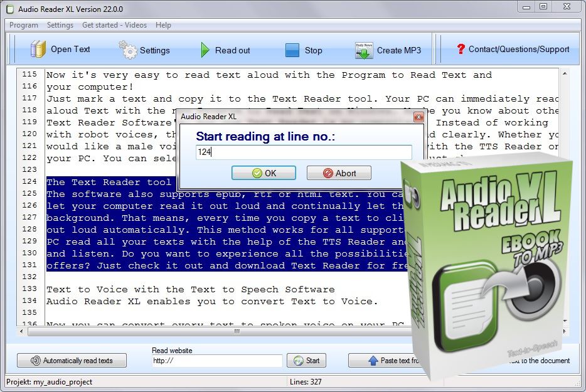586x392 pixels.
Task: Click the speaker icon on Automatically read texts
Action: click(36, 361)
